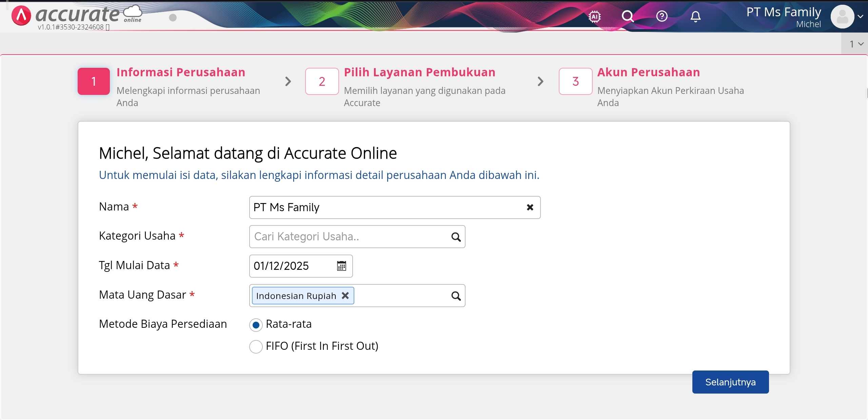Open the notifications bell icon
Image resolution: width=868 pixels, height=420 pixels.
pos(695,16)
